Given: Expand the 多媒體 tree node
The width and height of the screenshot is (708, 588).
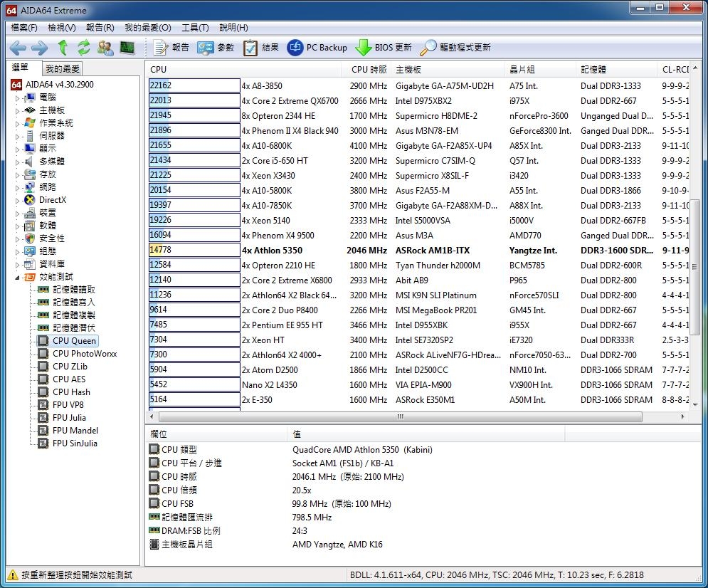Looking at the screenshot, I should pos(17,162).
